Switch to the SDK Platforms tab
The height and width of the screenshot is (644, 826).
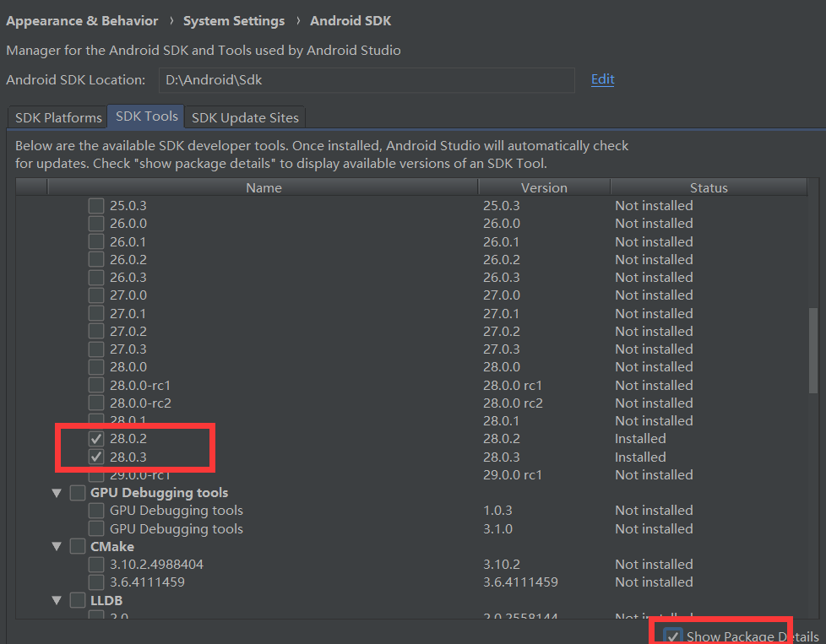click(x=57, y=117)
